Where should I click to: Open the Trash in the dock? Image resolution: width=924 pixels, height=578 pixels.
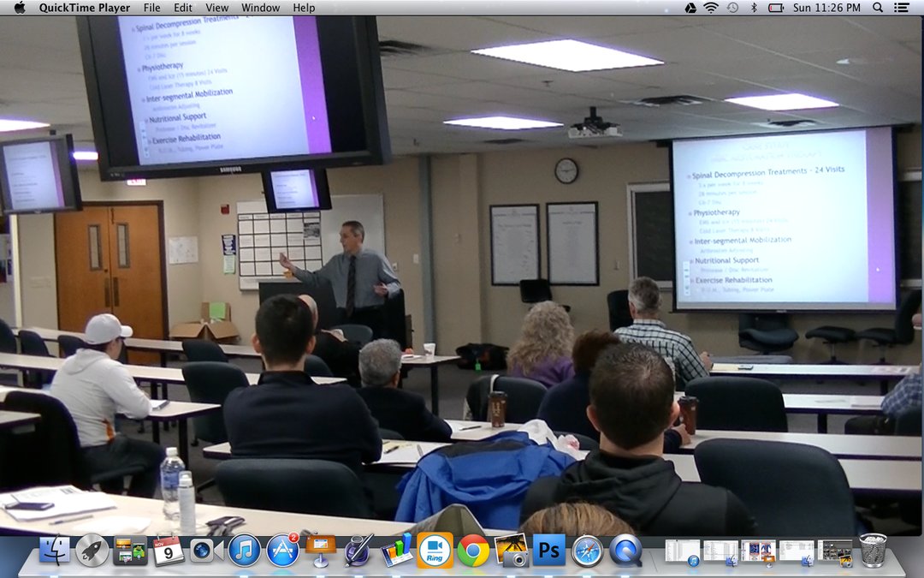click(873, 551)
